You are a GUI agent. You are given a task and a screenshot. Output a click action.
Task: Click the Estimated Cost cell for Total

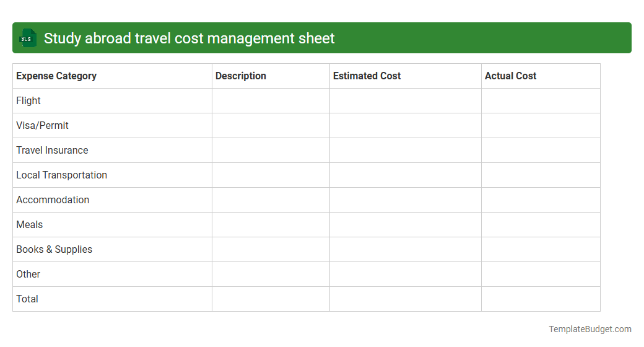click(x=406, y=299)
